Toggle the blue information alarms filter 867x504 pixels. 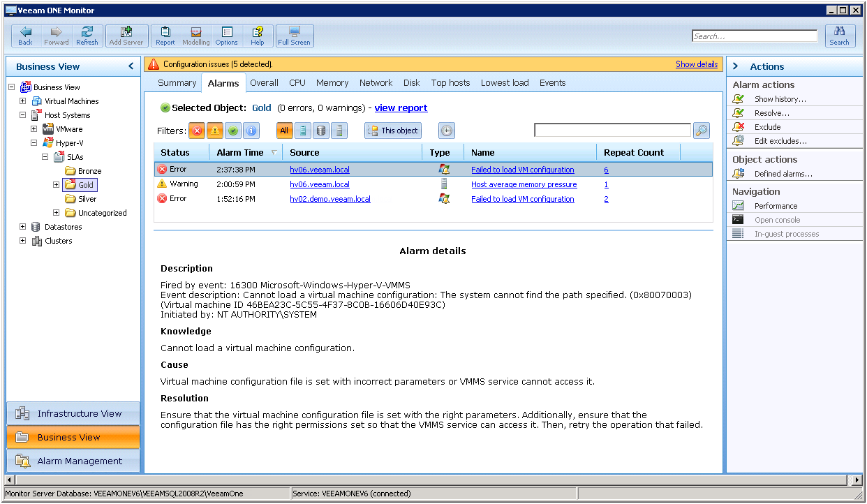(251, 131)
